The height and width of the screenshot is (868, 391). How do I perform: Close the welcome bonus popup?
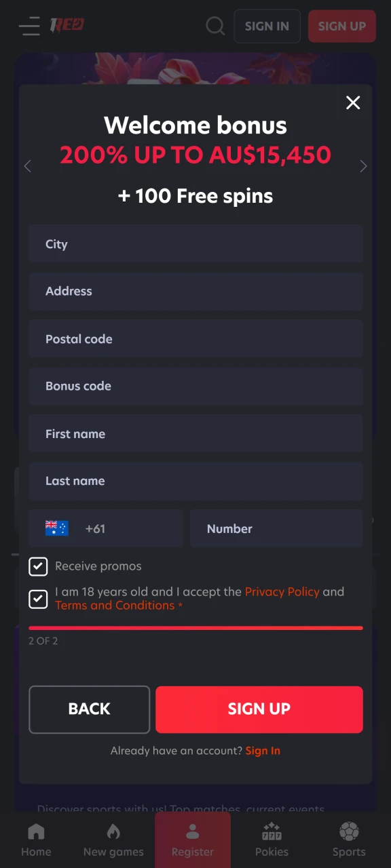point(353,102)
